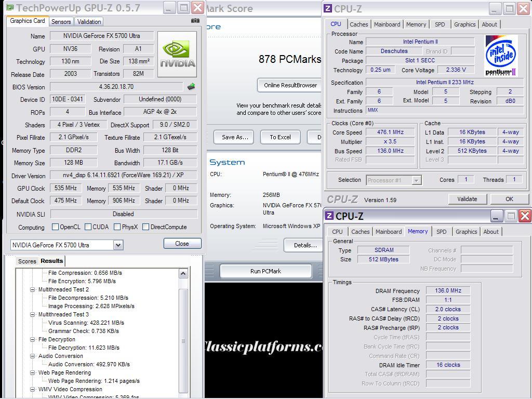Image resolution: width=532 pixels, height=399 pixels.
Task: Collapse the Multithreaded Test 2 tree node
Action: pyautogui.click(x=33, y=289)
